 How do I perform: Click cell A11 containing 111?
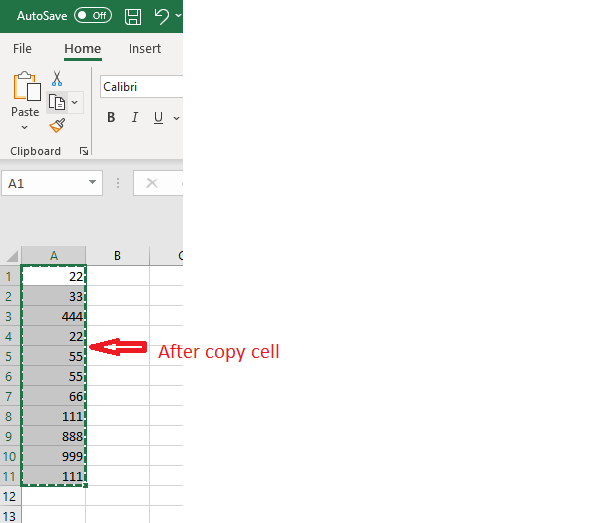pyautogui.click(x=54, y=476)
